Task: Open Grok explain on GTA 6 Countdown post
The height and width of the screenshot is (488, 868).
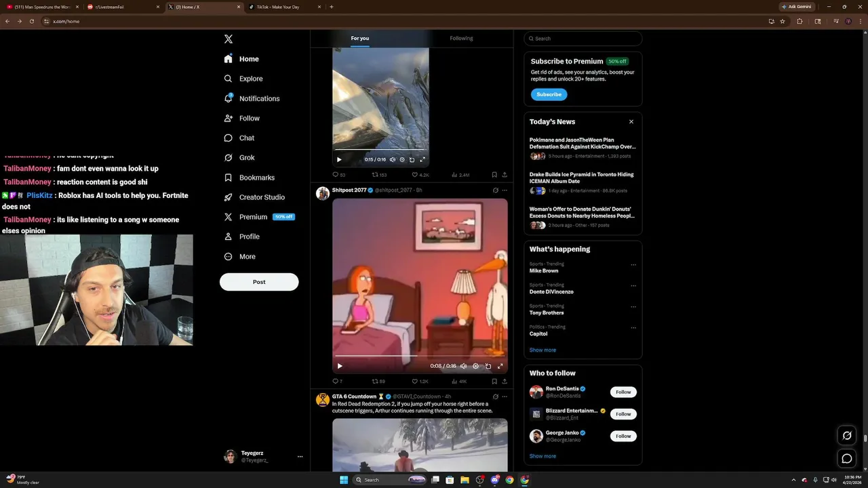Action: (x=496, y=396)
